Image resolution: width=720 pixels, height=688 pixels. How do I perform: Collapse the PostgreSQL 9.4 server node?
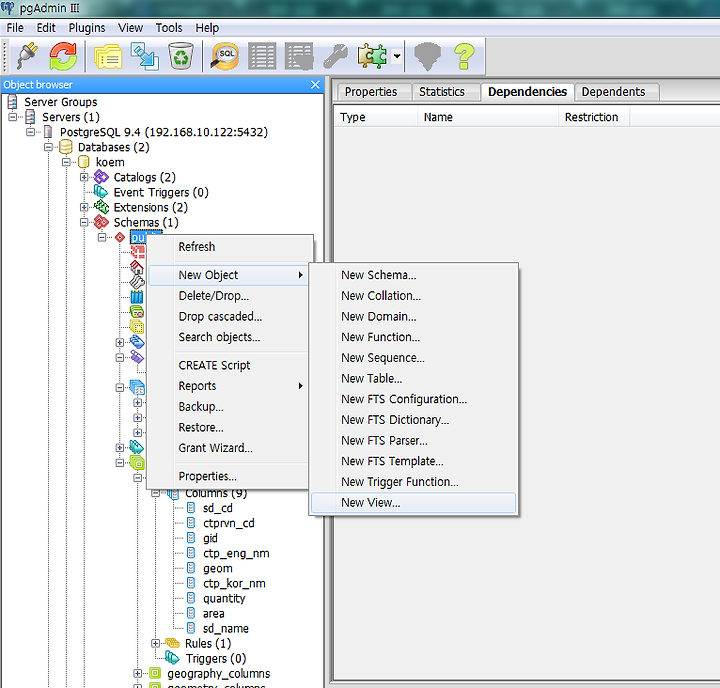[31, 132]
